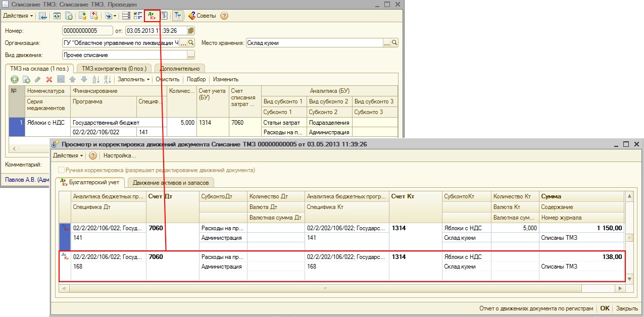
Task: Click magnifier icon next to Организация field
Action: (191, 43)
